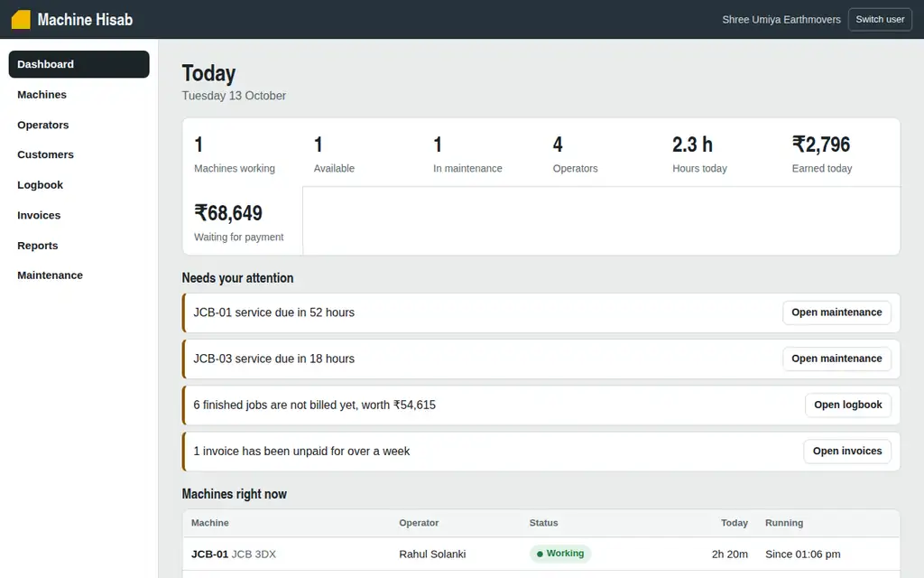Click the yellow Machine Hisab logo icon
This screenshot has width=924, height=578.
[21, 20]
